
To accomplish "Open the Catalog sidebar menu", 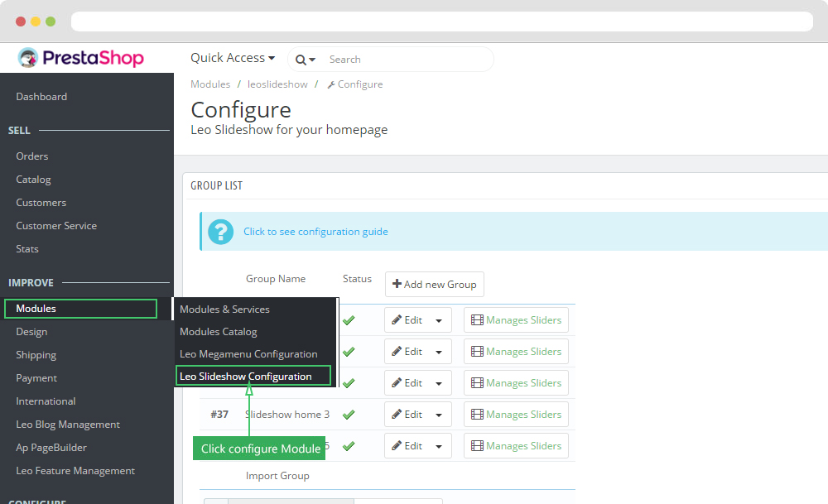I will 33,180.
